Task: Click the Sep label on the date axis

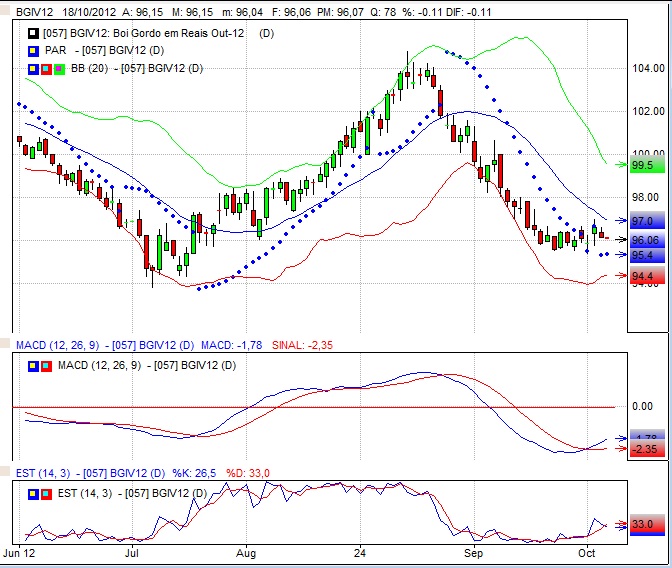Action: coord(474,552)
